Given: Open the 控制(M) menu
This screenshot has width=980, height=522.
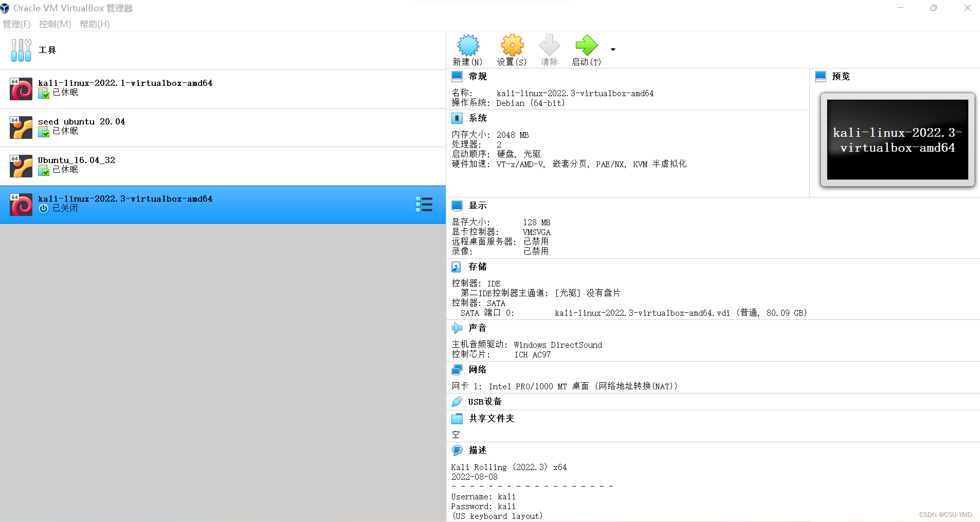Looking at the screenshot, I should [x=55, y=24].
